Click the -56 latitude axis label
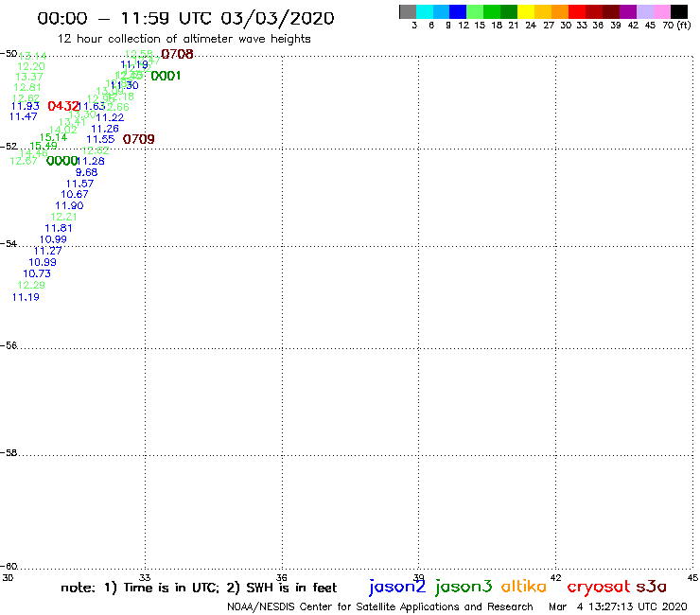Image resolution: width=700 pixels, height=615 pixels. point(9,345)
